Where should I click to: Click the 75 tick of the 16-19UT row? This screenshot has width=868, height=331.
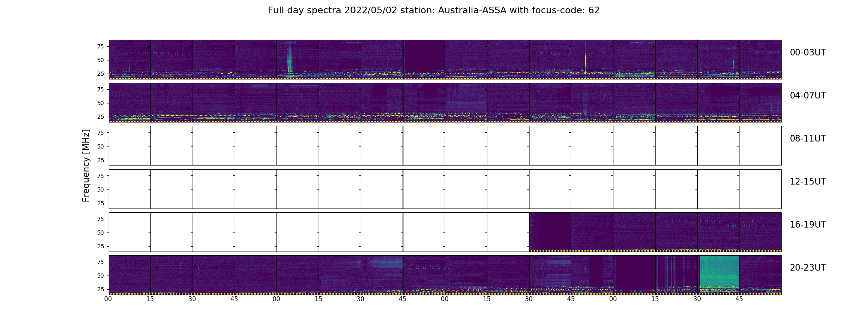tap(100, 219)
